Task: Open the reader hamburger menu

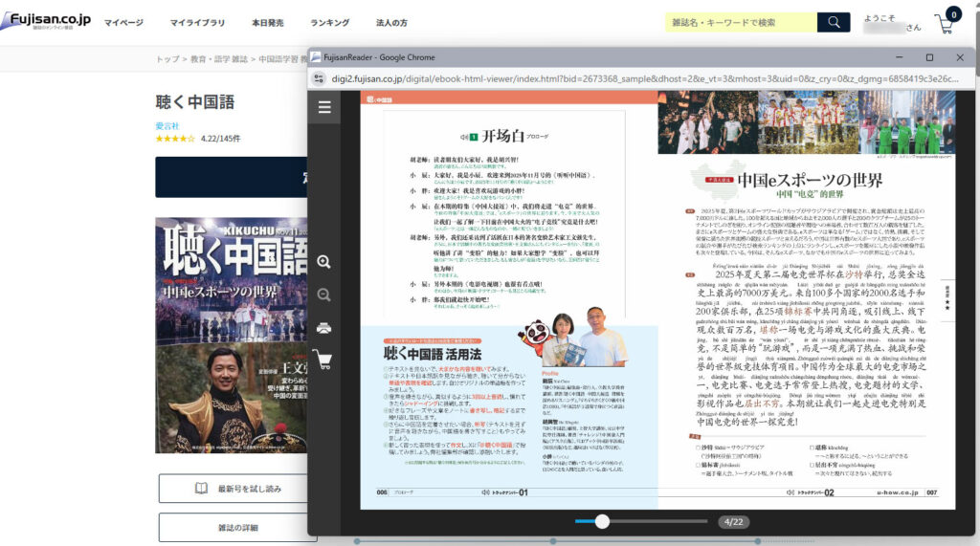Action: point(324,107)
